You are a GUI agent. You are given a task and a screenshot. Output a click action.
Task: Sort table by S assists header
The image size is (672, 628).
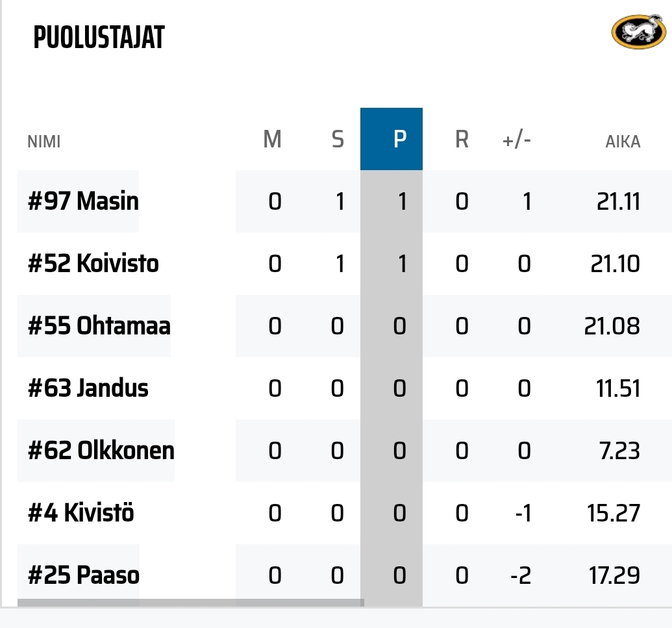[338, 140]
